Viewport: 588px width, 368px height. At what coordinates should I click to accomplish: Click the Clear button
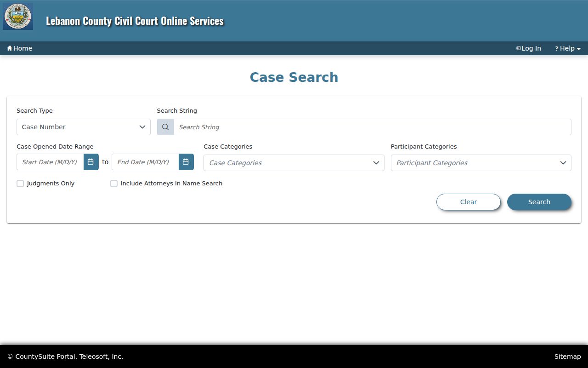(x=469, y=202)
